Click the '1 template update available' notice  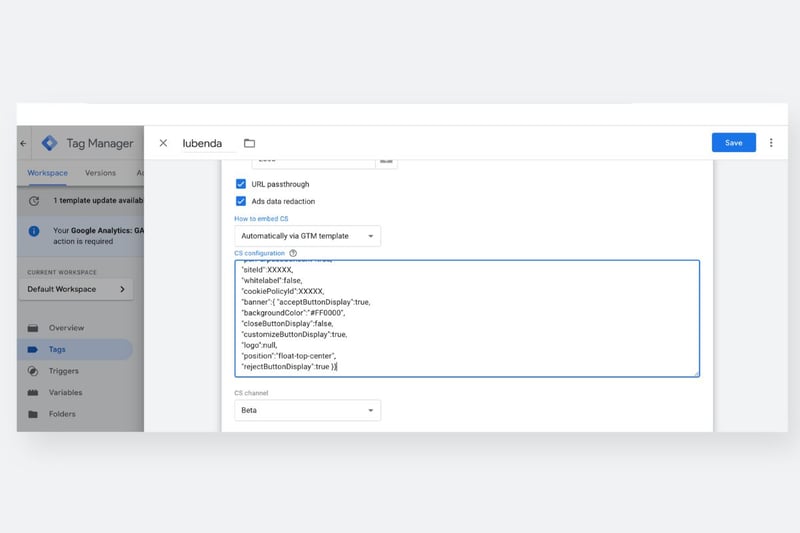click(x=98, y=200)
